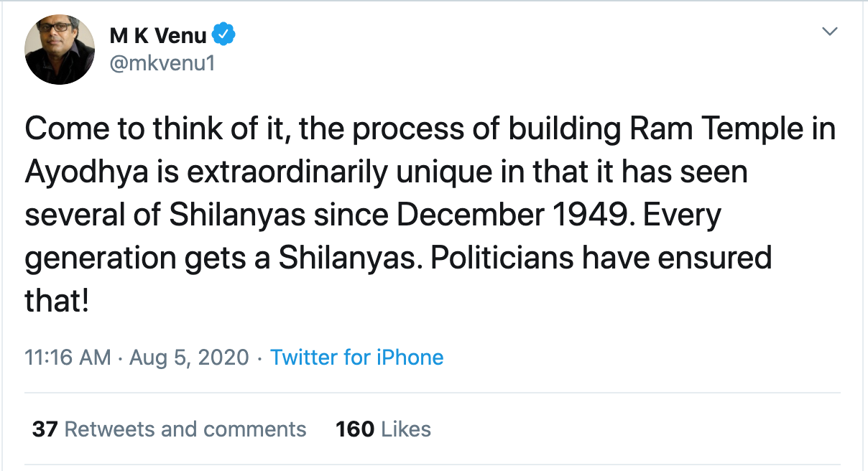Click the final word "that!" in tweet
This screenshot has width=868, height=471.
(56, 300)
